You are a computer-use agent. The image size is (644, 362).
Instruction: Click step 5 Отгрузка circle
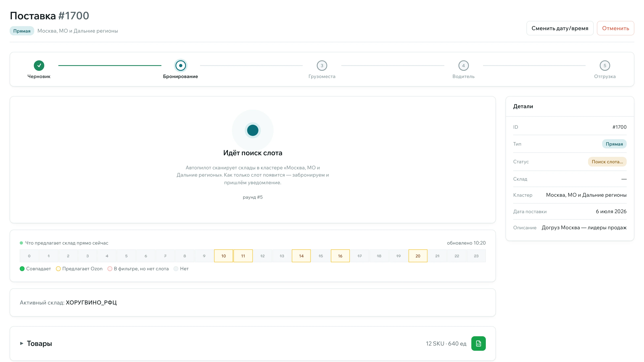(605, 65)
